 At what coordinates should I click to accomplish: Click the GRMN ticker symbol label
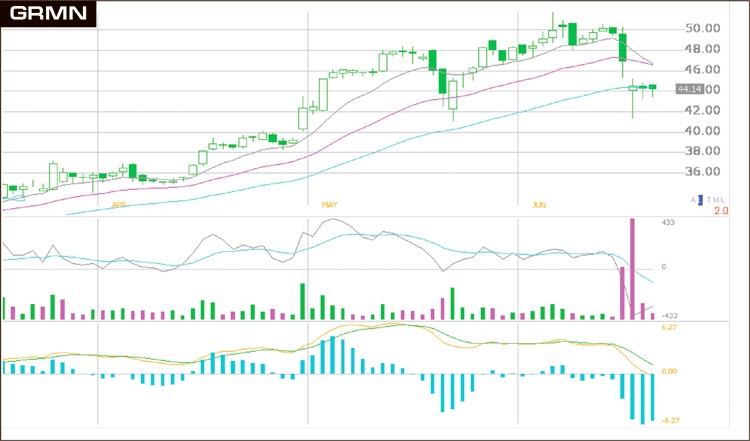pyautogui.click(x=47, y=14)
